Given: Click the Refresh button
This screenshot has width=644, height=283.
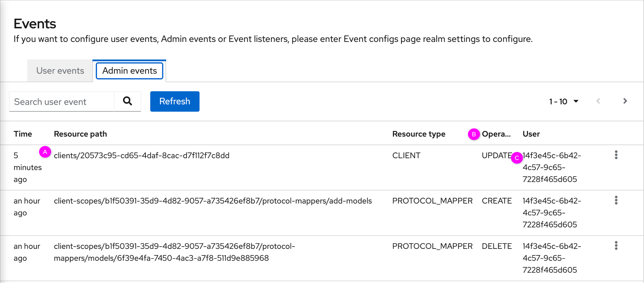Looking at the screenshot, I should [x=175, y=101].
